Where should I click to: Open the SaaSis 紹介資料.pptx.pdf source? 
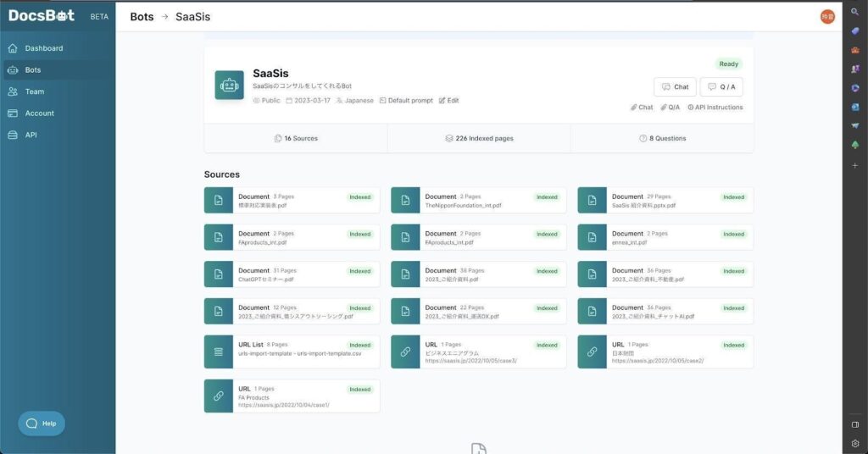[x=665, y=201]
